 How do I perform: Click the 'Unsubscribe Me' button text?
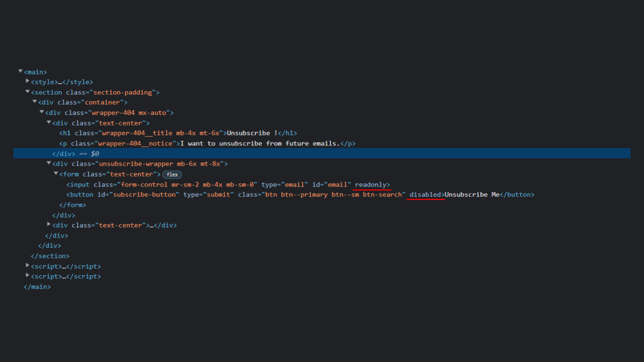[472, 195]
